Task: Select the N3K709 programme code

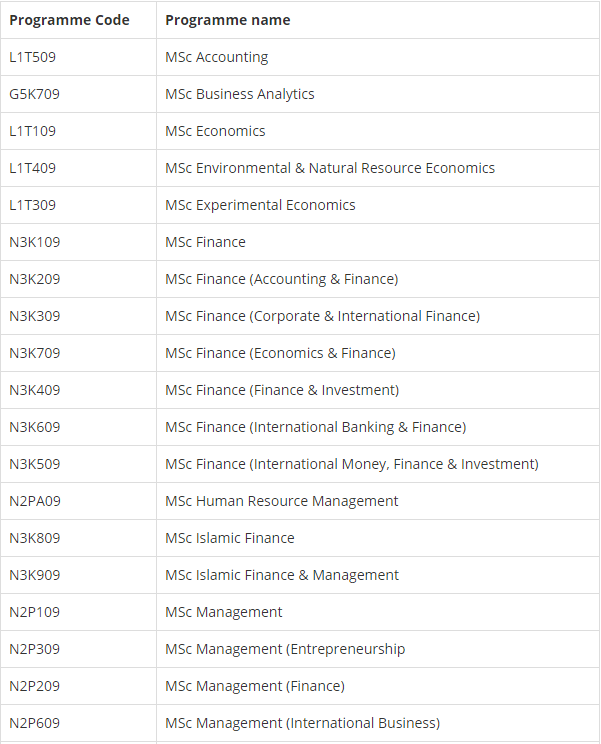Action: coord(35,353)
